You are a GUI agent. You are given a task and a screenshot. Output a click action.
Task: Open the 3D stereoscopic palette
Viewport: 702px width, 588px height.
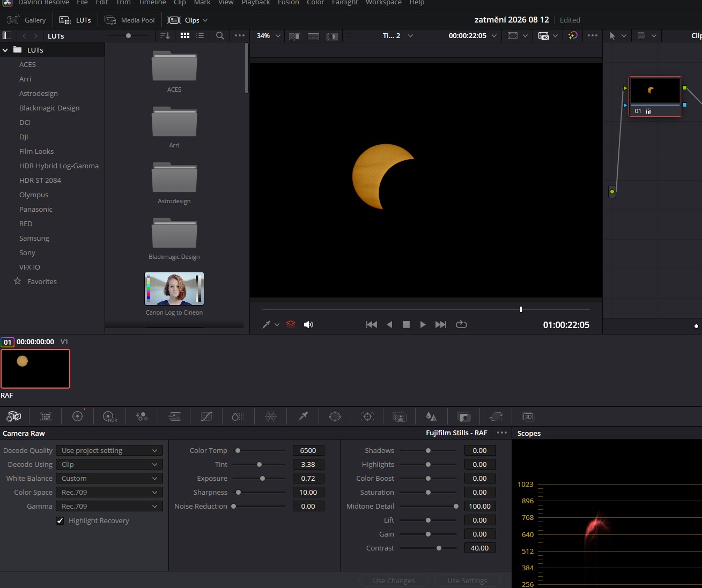[528, 416]
